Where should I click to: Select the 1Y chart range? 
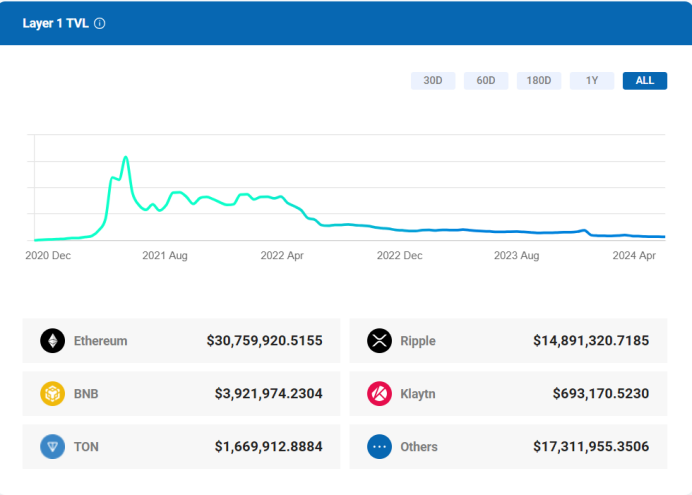pyautogui.click(x=592, y=81)
